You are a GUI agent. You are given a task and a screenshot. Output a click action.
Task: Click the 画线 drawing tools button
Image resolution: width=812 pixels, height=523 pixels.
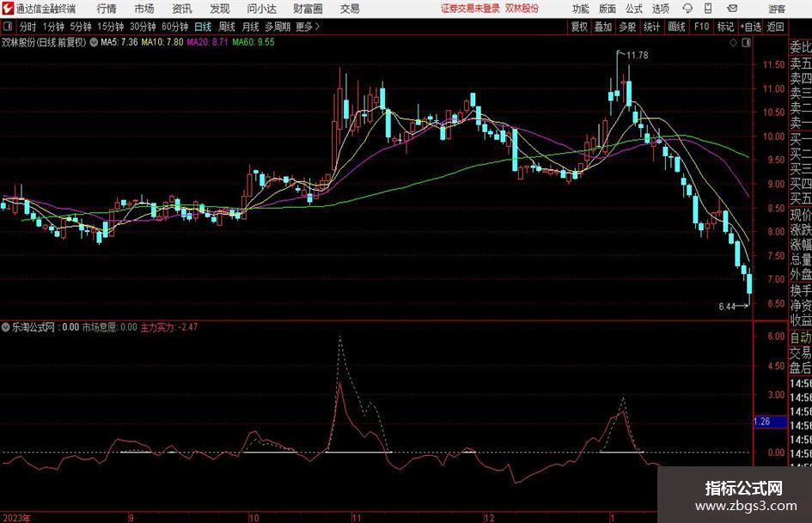point(677,27)
